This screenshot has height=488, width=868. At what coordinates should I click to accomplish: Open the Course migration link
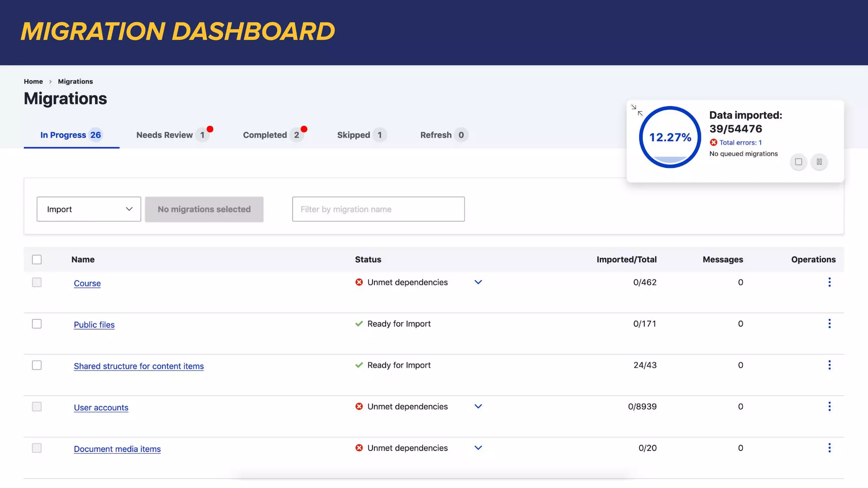tap(87, 283)
